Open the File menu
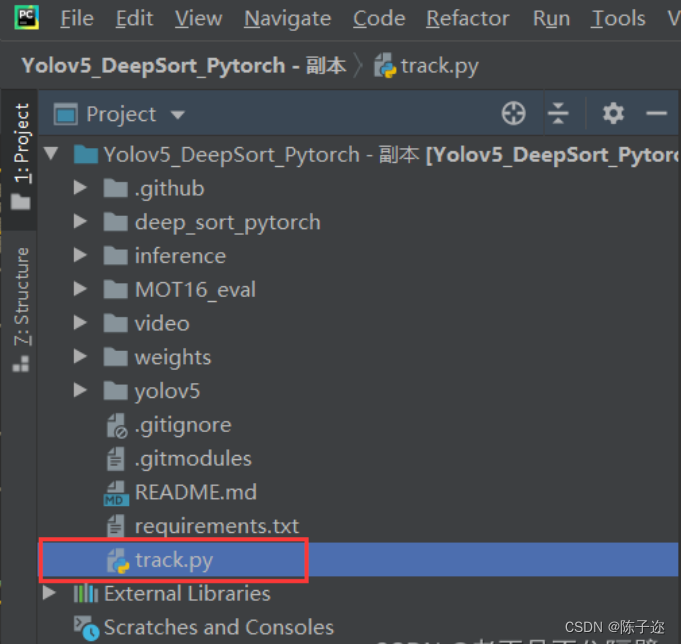This screenshot has width=681, height=644. (77, 18)
